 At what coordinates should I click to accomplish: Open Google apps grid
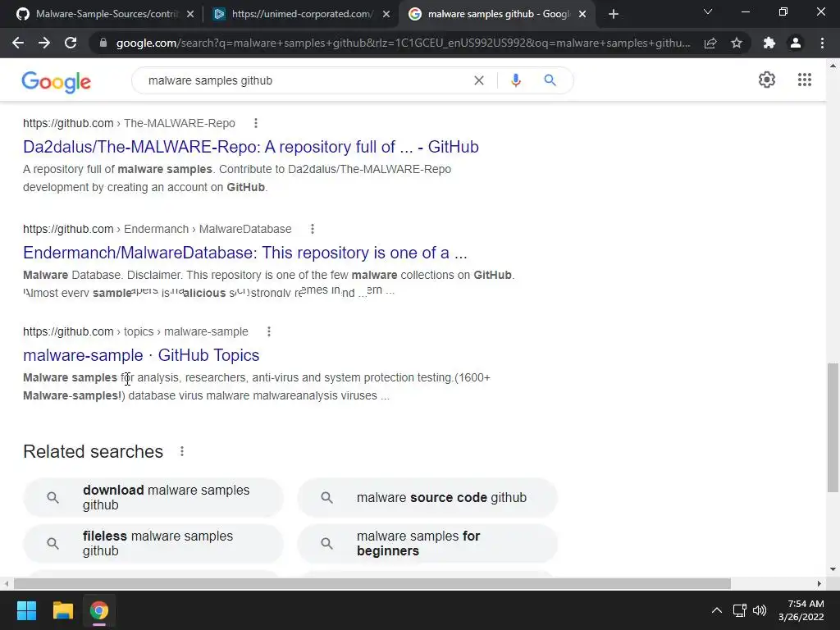point(805,80)
